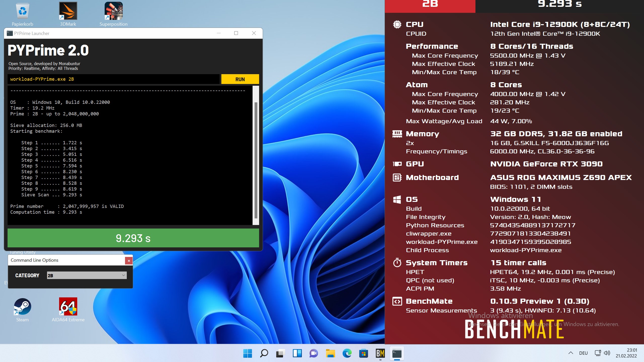The height and width of the screenshot is (362, 644).
Task: Open the volume speaker tray icon
Action: click(607, 353)
